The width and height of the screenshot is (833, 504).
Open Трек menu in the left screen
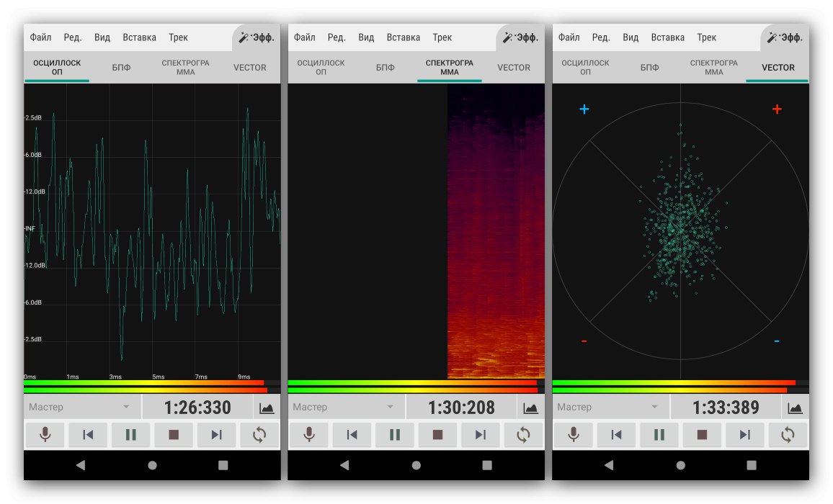pyautogui.click(x=178, y=37)
